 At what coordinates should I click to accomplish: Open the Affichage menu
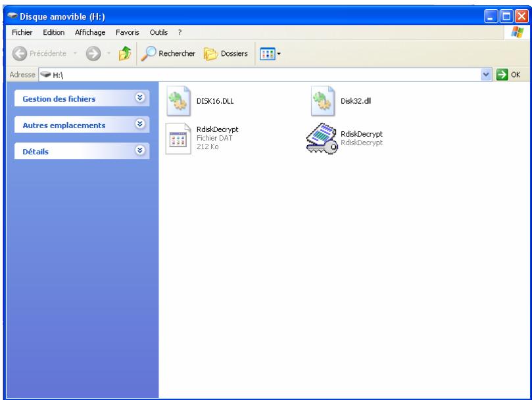pos(90,33)
